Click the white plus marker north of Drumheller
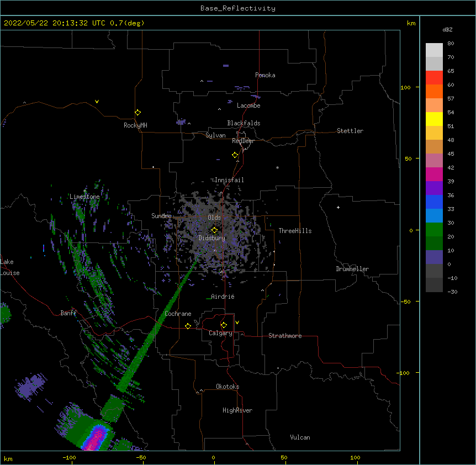Image resolution: width=476 pixels, height=465 pixels. 338,207
